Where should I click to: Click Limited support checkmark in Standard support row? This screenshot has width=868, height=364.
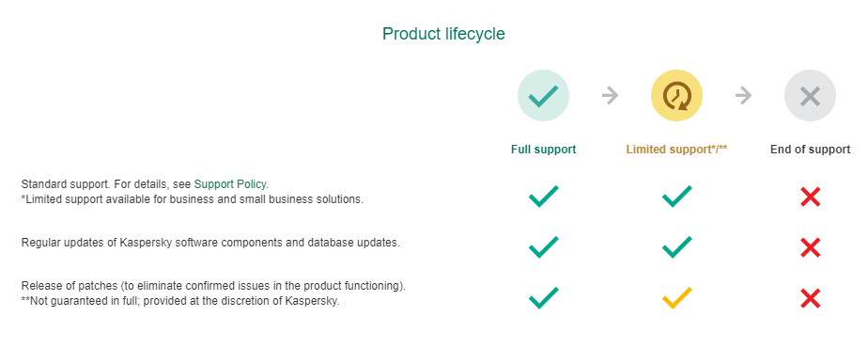point(676,197)
